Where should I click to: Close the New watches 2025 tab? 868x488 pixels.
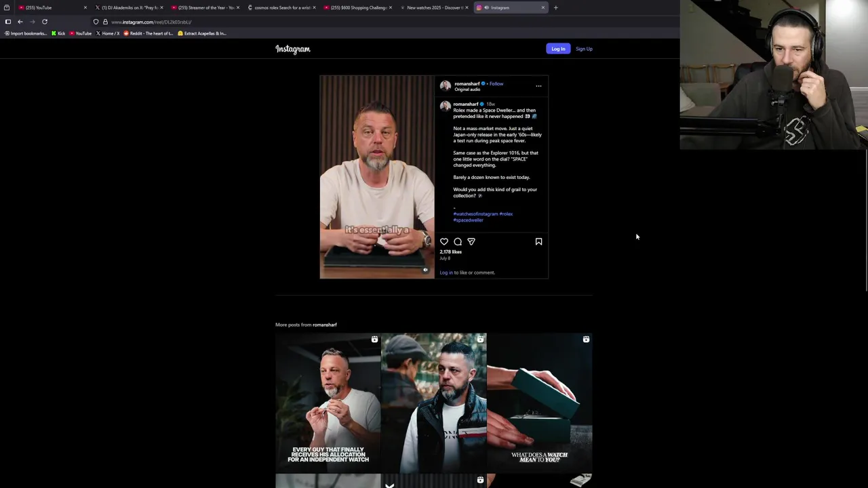tap(467, 7)
